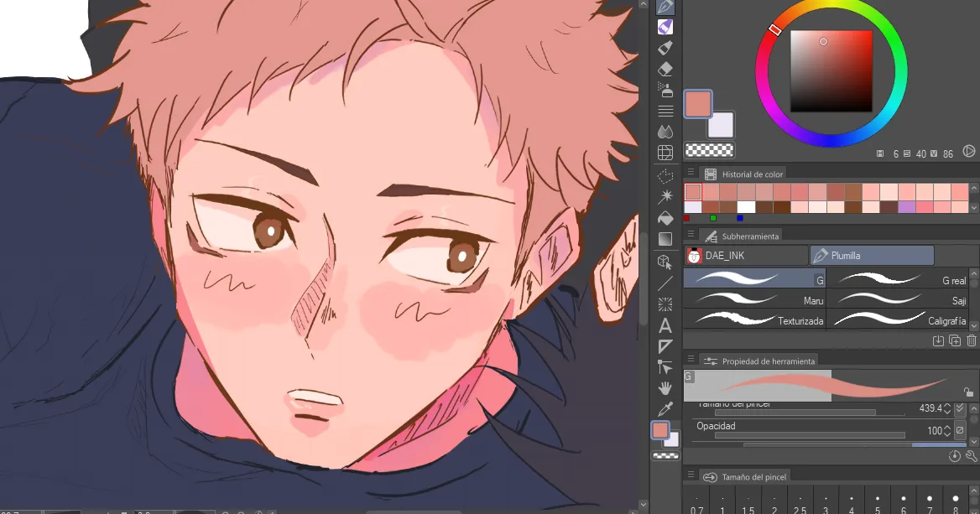Select the Operation object cube tool
Viewport: 980px width, 514px height.
pos(665,262)
